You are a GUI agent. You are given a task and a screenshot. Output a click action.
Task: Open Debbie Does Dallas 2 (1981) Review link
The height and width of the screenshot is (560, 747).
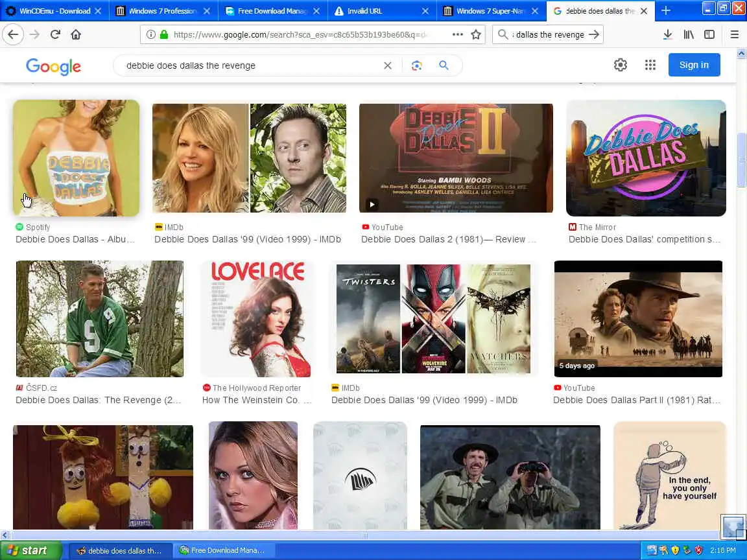coord(448,240)
